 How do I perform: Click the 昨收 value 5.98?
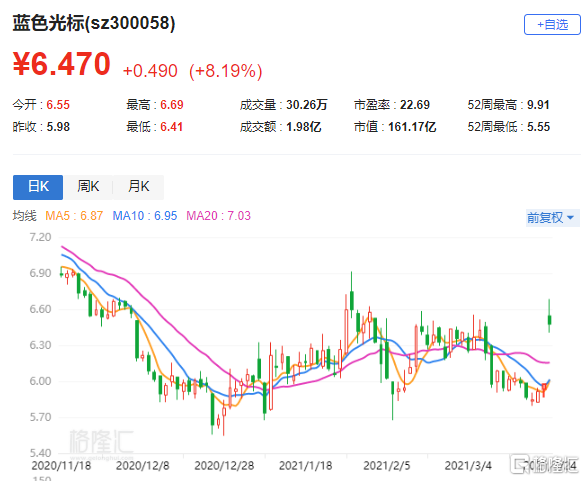click(58, 127)
